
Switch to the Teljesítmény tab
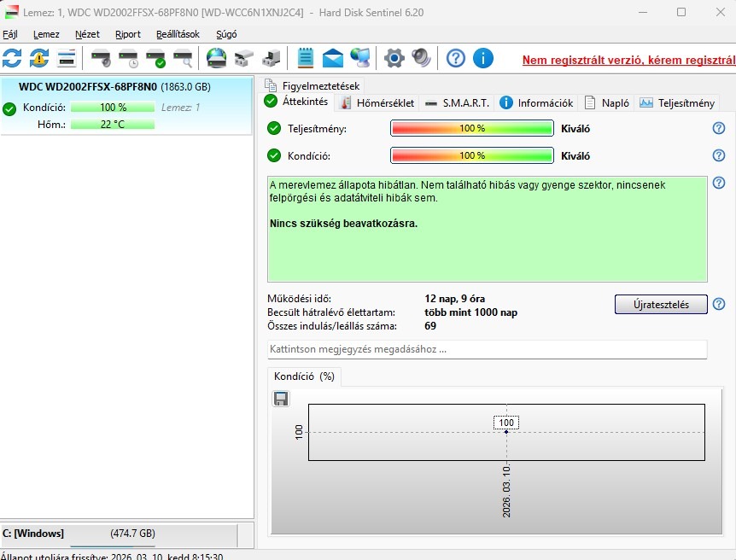point(677,103)
